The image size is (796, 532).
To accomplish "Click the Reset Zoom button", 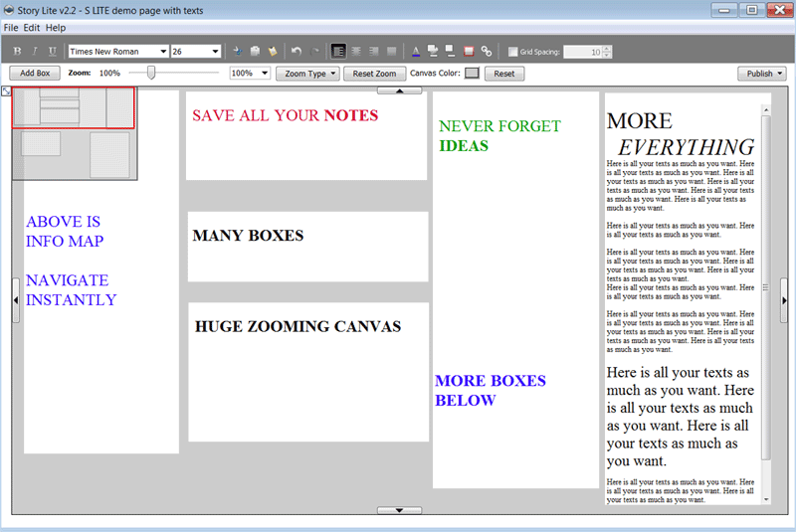I will [374, 74].
